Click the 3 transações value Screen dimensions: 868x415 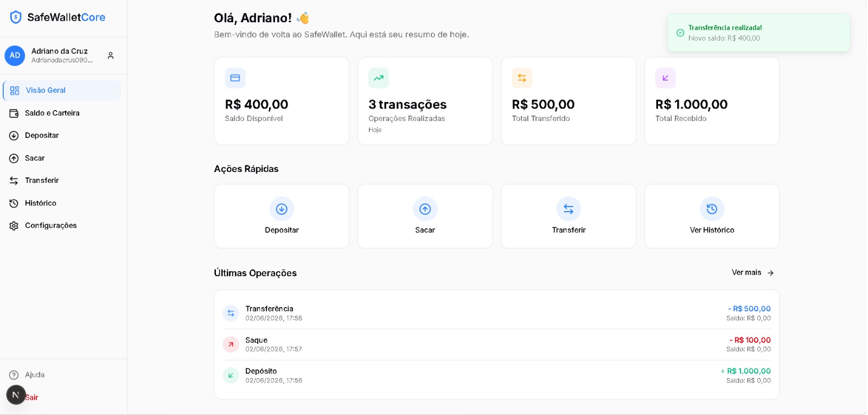407,105
